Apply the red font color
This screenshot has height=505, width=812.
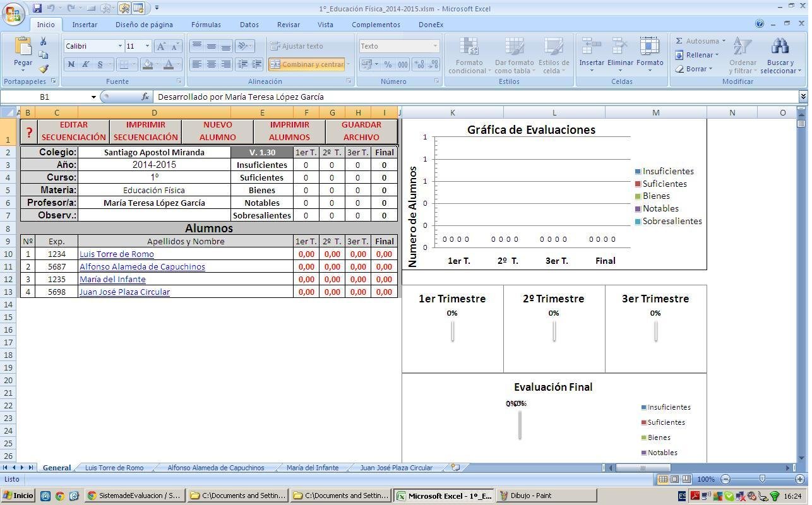[x=169, y=64]
